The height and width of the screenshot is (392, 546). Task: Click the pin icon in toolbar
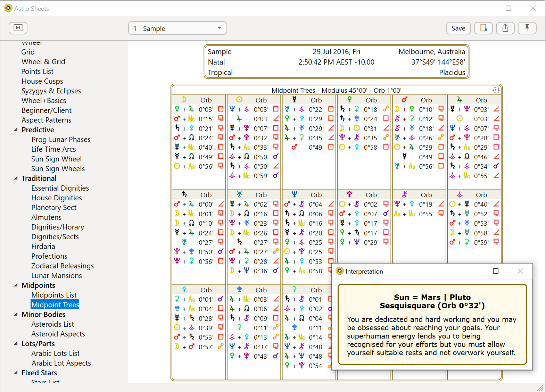pos(527,28)
